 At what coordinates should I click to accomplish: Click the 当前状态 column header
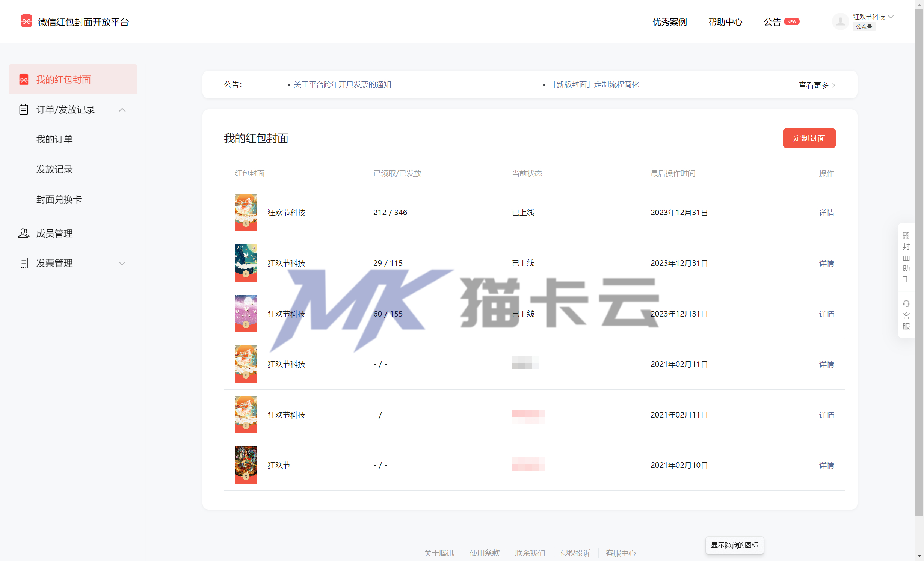(527, 173)
